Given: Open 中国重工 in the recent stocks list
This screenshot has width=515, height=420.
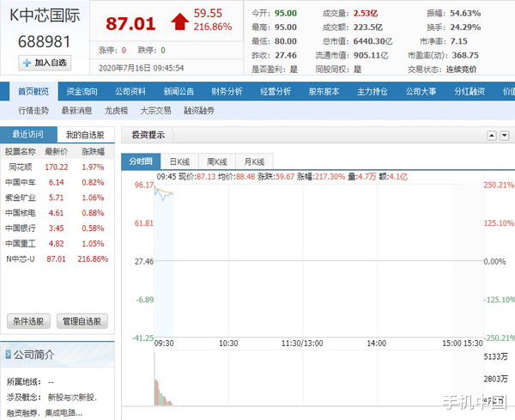Looking at the screenshot, I should (21, 244).
